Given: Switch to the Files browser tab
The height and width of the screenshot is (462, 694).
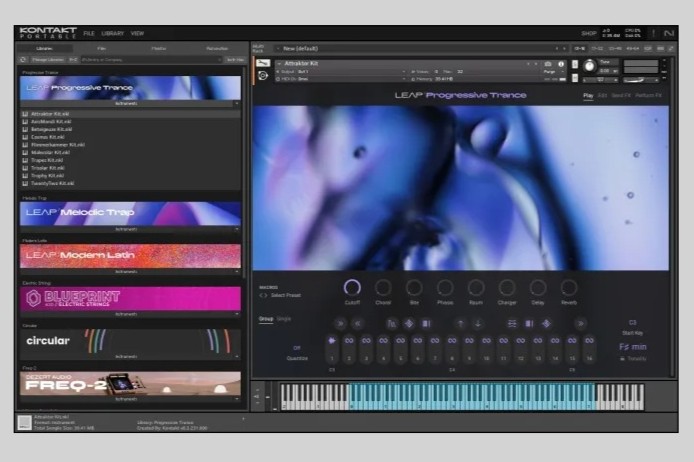Looking at the screenshot, I should coord(101,48).
